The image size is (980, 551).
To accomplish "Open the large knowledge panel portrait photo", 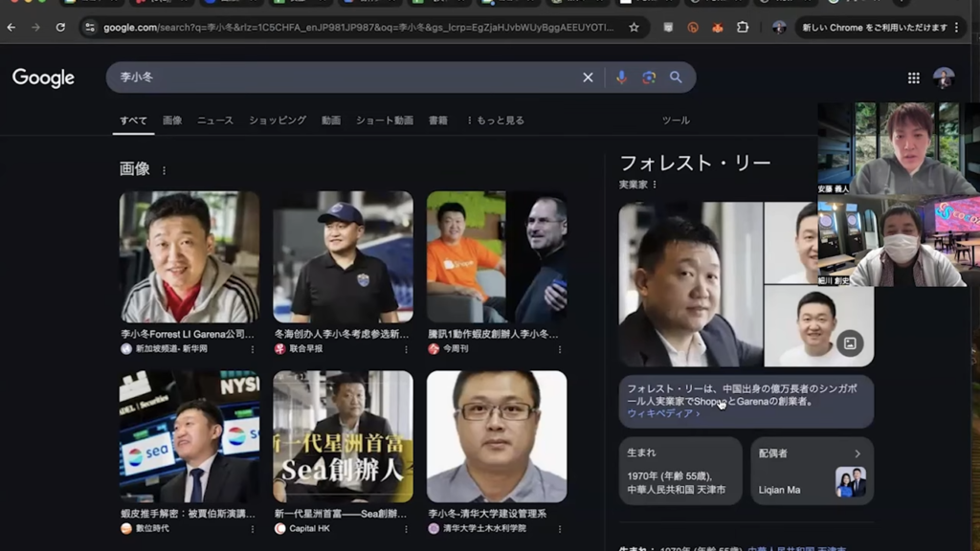I will pyautogui.click(x=691, y=284).
